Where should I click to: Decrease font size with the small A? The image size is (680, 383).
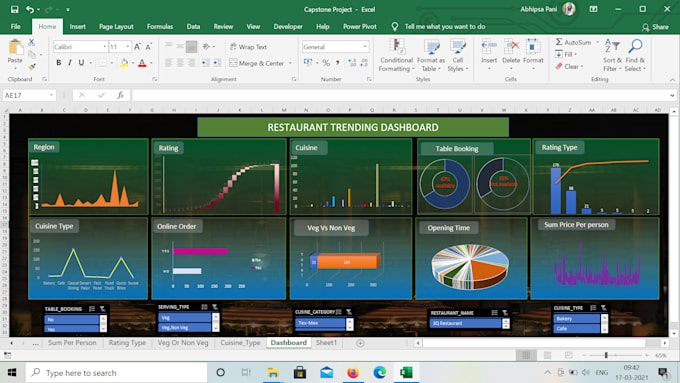(x=148, y=47)
